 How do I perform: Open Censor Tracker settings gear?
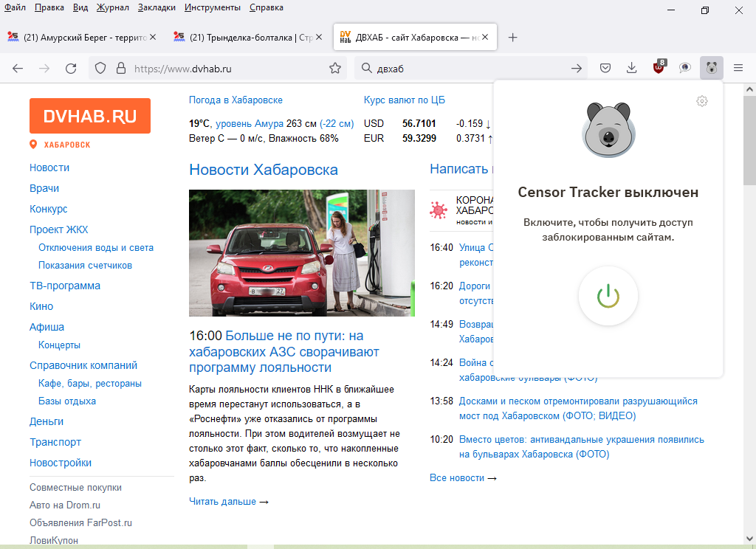coord(702,101)
